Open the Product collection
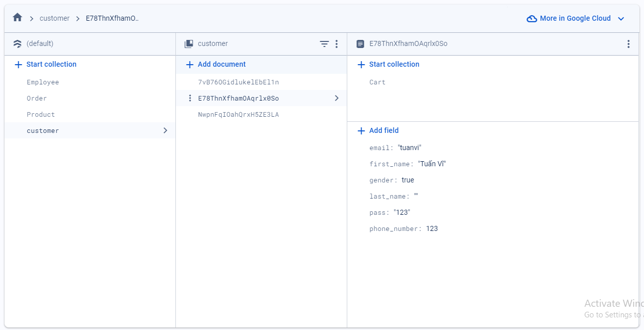Image resolution: width=644 pixels, height=330 pixels. click(41, 115)
